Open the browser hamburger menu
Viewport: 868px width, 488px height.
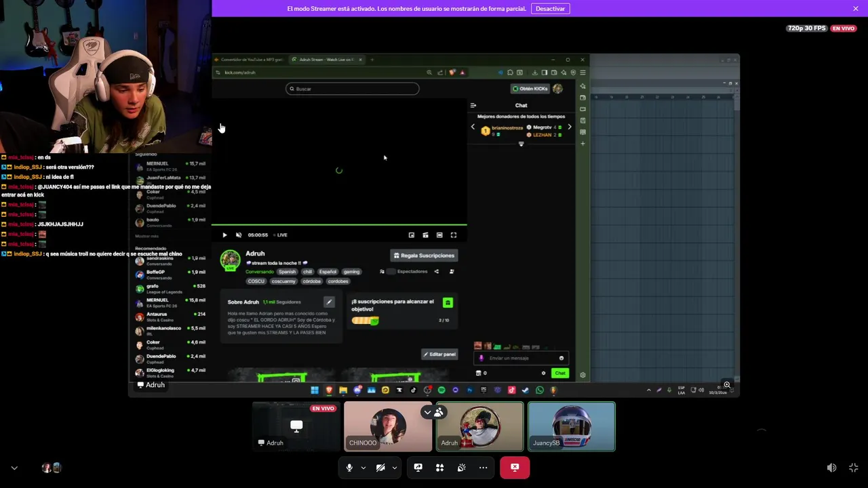click(583, 73)
